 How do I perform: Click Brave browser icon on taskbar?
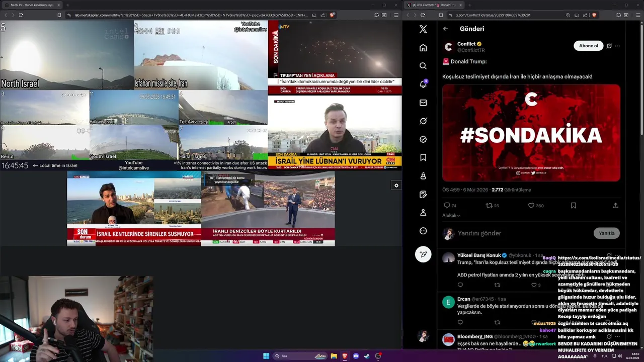[345, 356]
